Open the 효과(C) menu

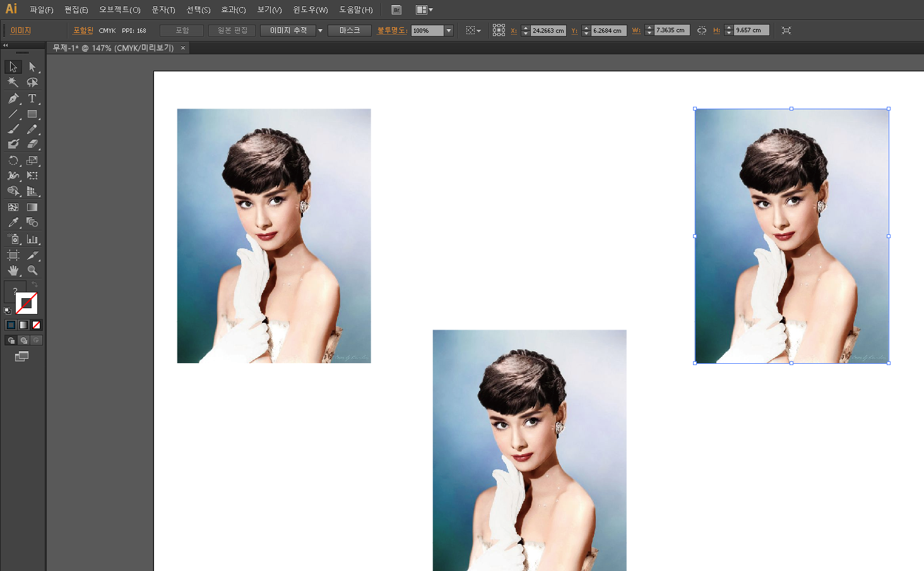tap(234, 10)
